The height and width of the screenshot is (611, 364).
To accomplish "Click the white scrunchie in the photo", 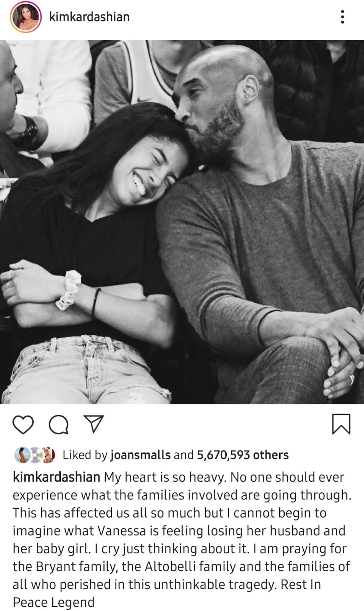I will click(x=69, y=289).
